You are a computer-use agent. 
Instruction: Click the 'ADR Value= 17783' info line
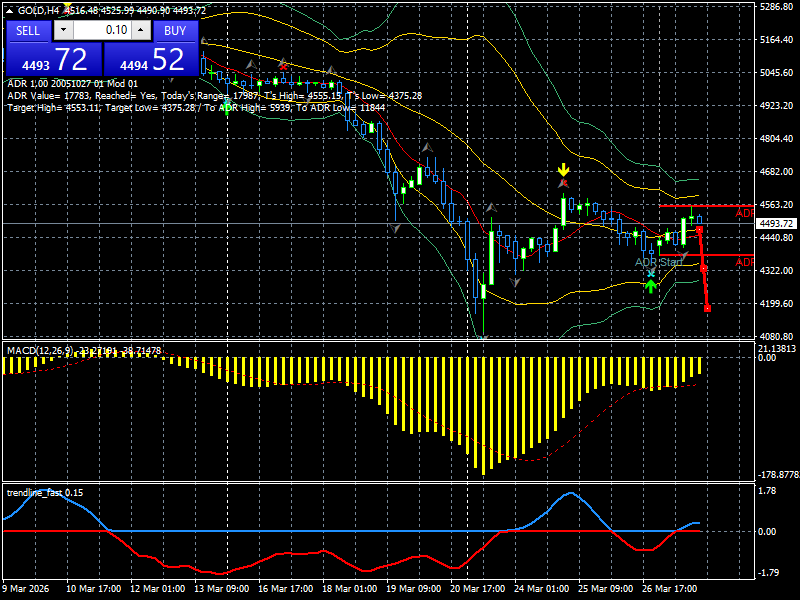pyautogui.click(x=214, y=95)
